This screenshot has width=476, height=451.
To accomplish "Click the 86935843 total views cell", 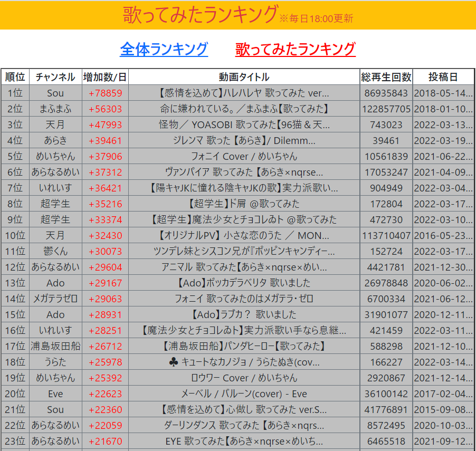I will pyautogui.click(x=386, y=93).
